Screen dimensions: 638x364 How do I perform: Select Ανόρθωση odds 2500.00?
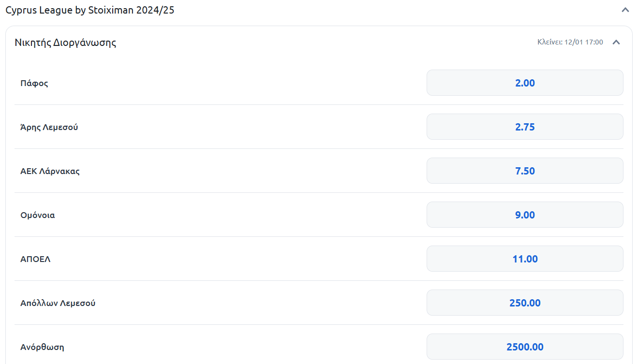[x=525, y=347]
